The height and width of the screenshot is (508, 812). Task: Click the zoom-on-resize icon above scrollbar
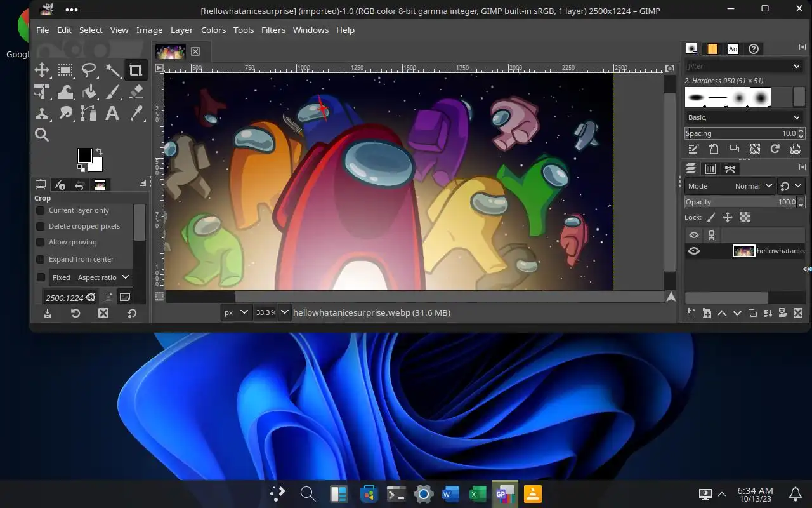[x=670, y=68]
